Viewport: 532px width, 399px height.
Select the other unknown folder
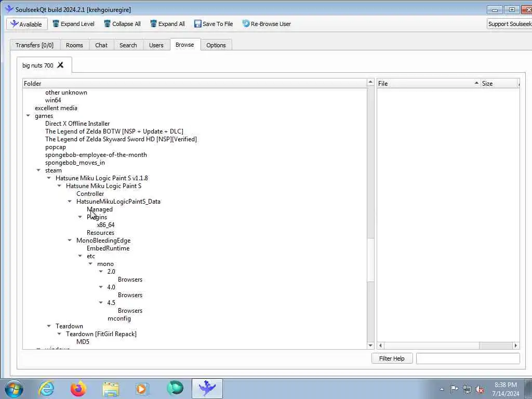(x=66, y=92)
